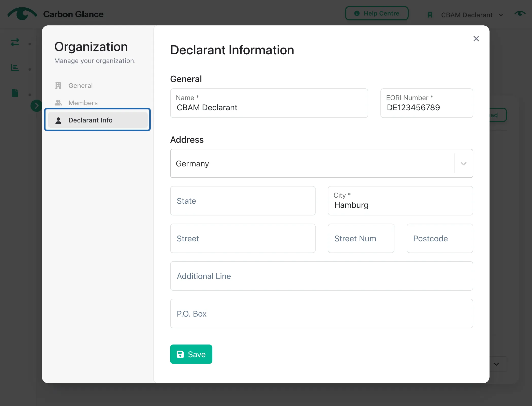This screenshot has height=406, width=532.
Task: Focus the Street Num field
Action: click(x=361, y=238)
